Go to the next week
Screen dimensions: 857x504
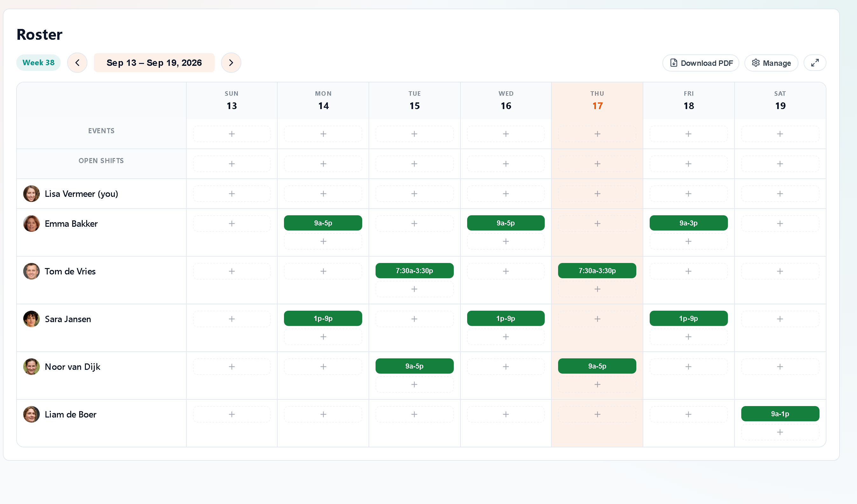tap(231, 63)
